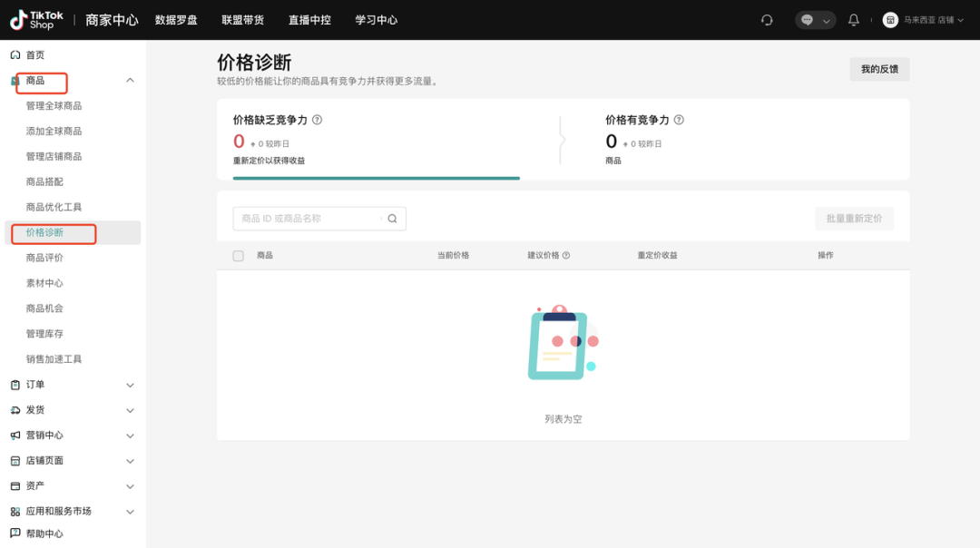Click the megaphone icon next to 营销中心
Viewport: 980px width, 548px height.
tap(14, 435)
